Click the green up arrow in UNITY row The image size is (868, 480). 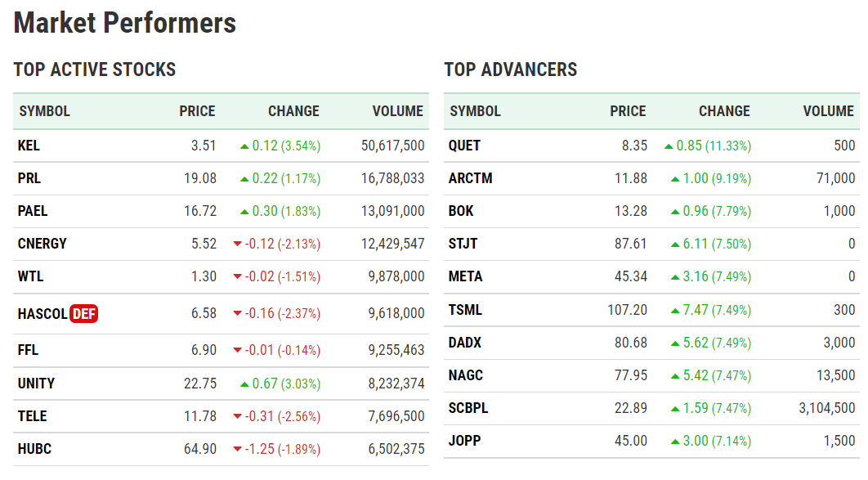click(x=244, y=384)
